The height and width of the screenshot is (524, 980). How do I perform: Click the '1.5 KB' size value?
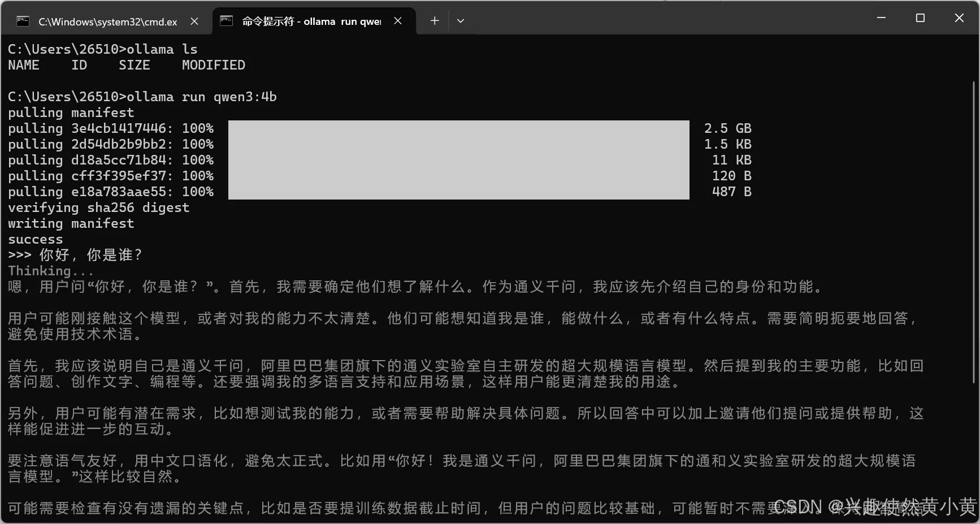728,144
